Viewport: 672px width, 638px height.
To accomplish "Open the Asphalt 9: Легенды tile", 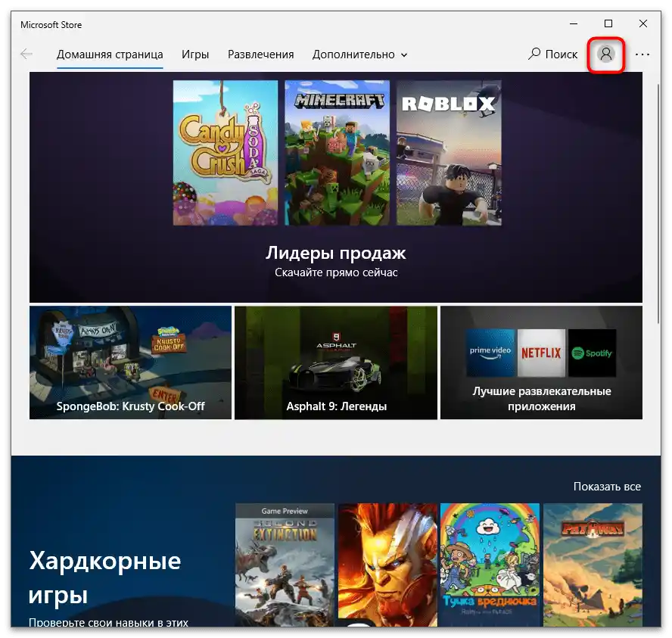I will (336, 363).
